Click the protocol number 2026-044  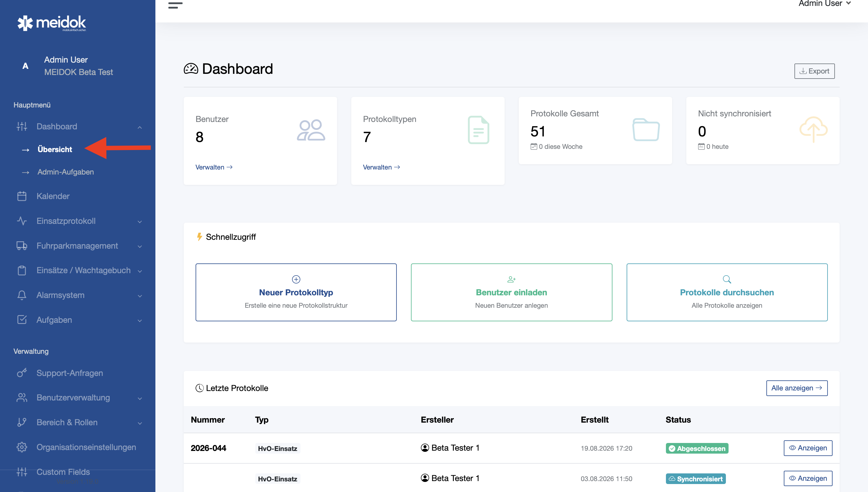[209, 448]
